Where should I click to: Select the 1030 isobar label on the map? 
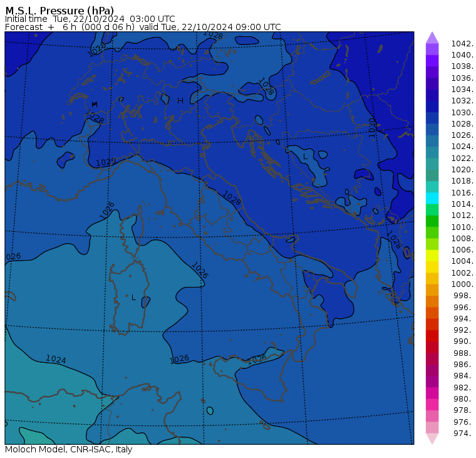click(372, 128)
